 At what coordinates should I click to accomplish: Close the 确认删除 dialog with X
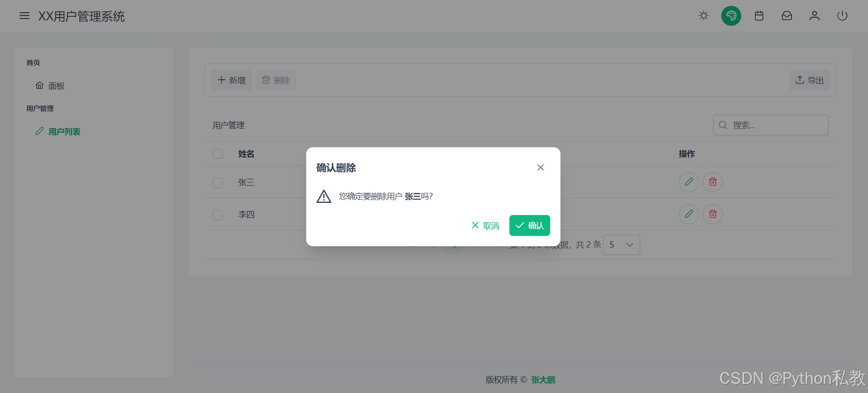coord(540,168)
